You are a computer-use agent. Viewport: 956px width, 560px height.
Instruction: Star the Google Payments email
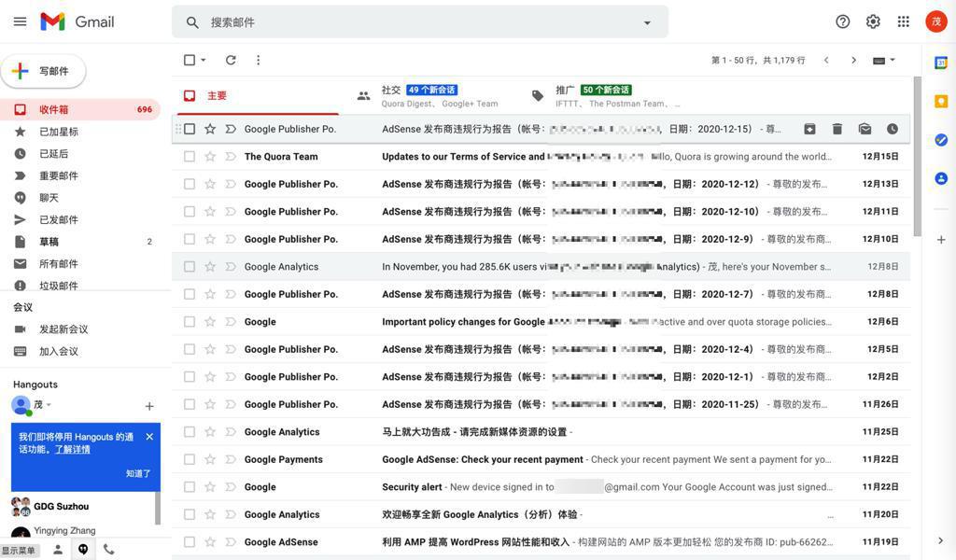[x=210, y=459]
